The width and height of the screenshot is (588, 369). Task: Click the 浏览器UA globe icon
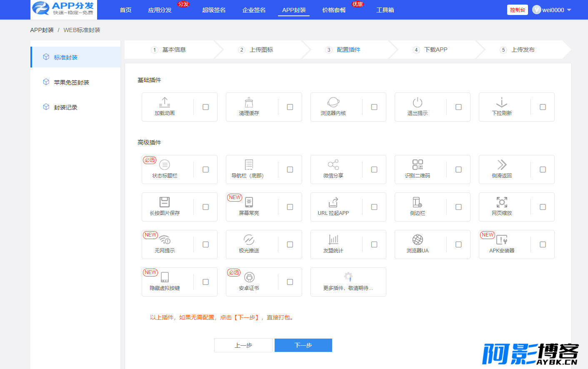[418, 240]
